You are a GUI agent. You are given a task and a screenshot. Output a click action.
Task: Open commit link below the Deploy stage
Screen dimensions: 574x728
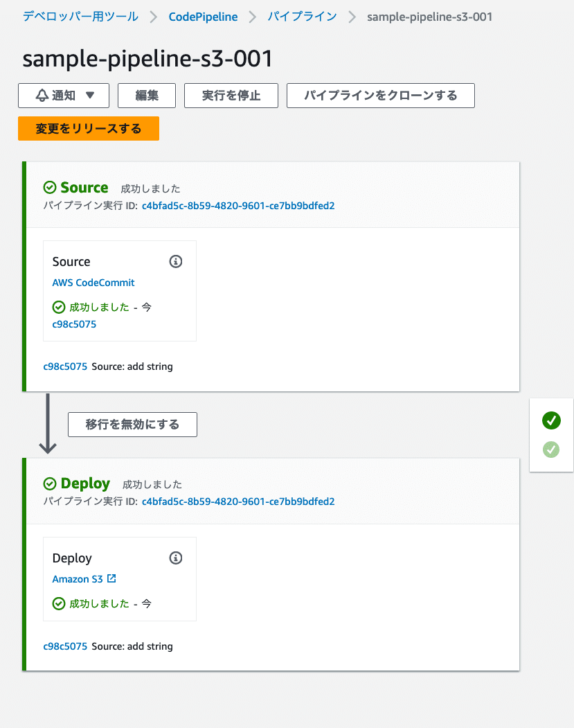tap(65, 646)
